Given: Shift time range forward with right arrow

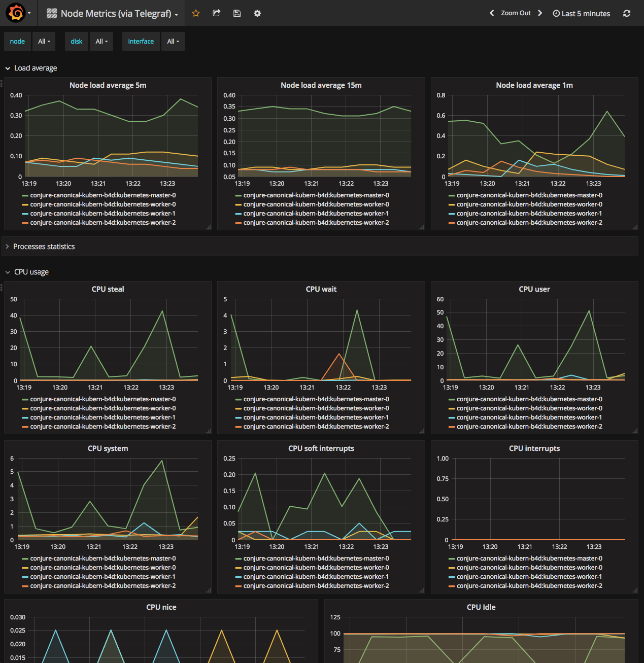Looking at the screenshot, I should [x=540, y=13].
